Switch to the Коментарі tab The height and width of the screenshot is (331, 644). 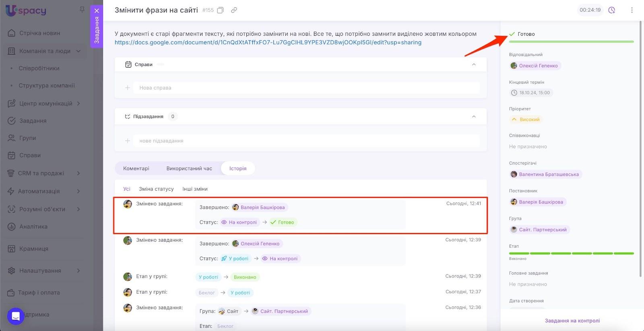(x=136, y=169)
